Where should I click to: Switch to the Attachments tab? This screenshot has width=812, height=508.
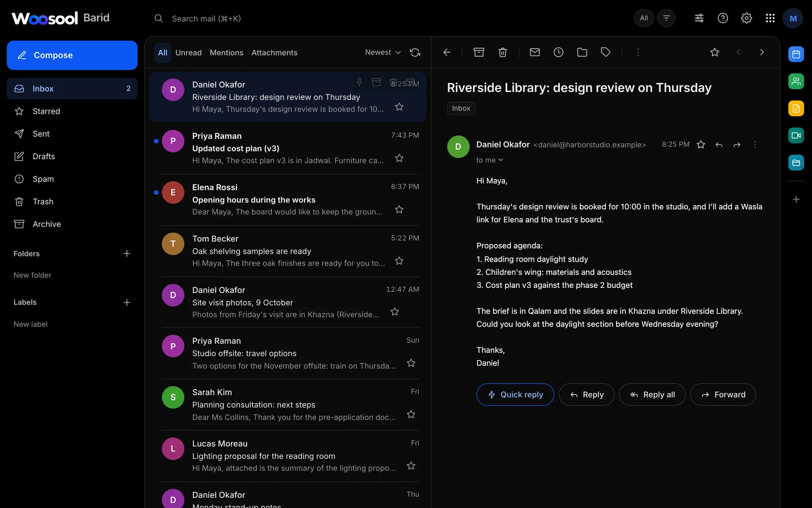click(274, 52)
